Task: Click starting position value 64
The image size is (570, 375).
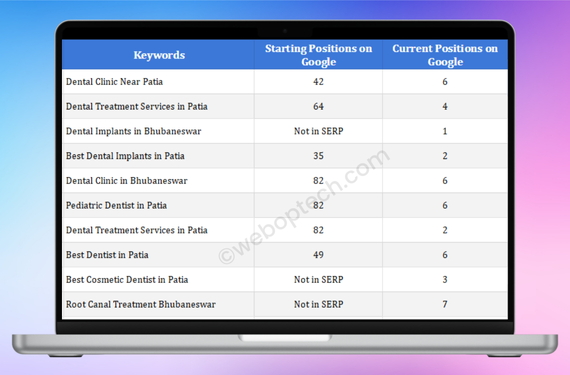Action: pyautogui.click(x=318, y=106)
